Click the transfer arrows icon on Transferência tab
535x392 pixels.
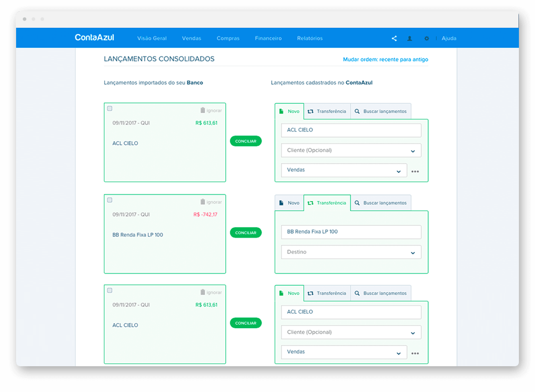tap(310, 203)
